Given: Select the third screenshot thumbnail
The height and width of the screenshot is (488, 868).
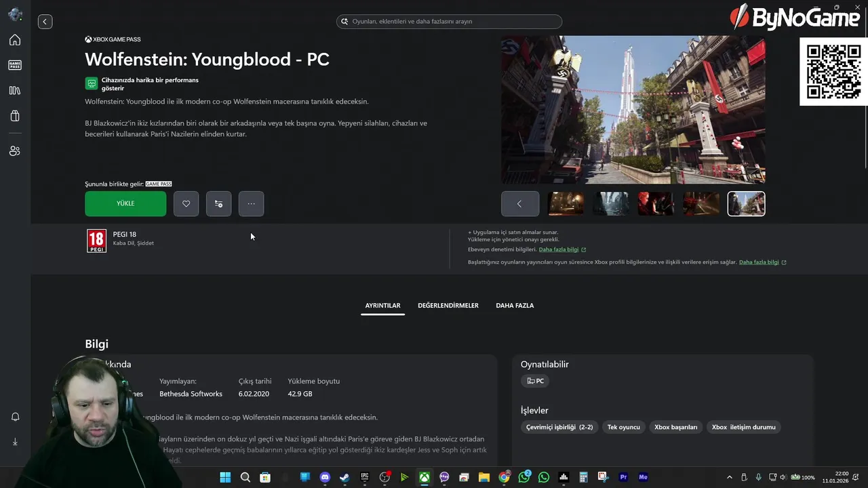Looking at the screenshot, I should [656, 203].
